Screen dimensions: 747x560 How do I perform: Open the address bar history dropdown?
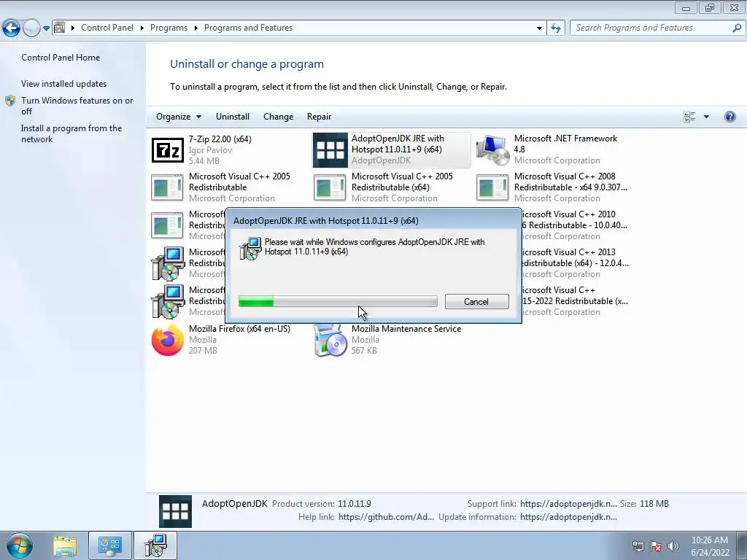click(x=539, y=28)
